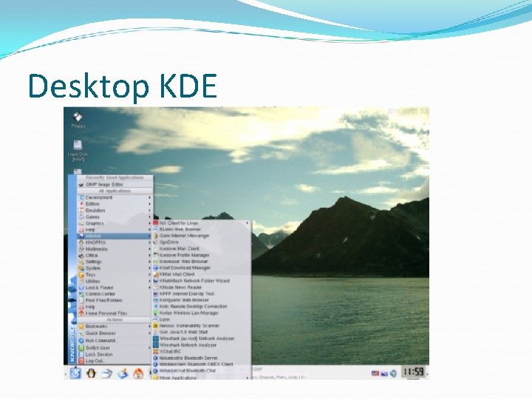Click the 11:59 panel clock
Screen dimensions: 532x399
(414, 372)
